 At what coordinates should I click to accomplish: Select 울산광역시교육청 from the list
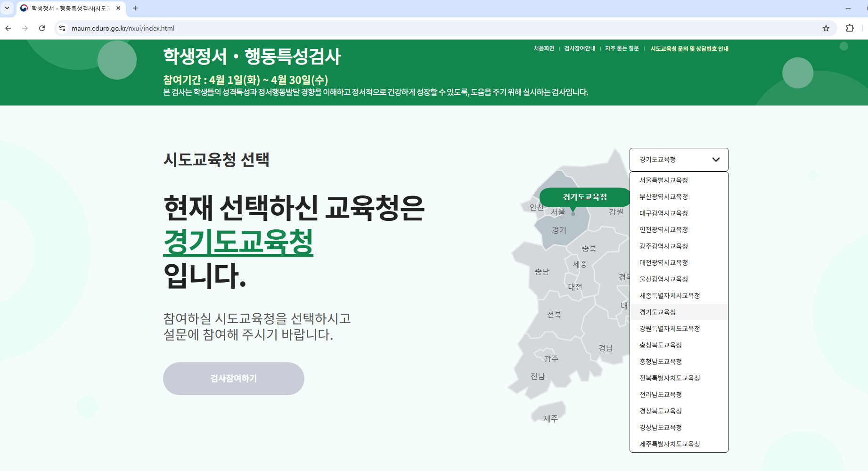tap(679, 279)
